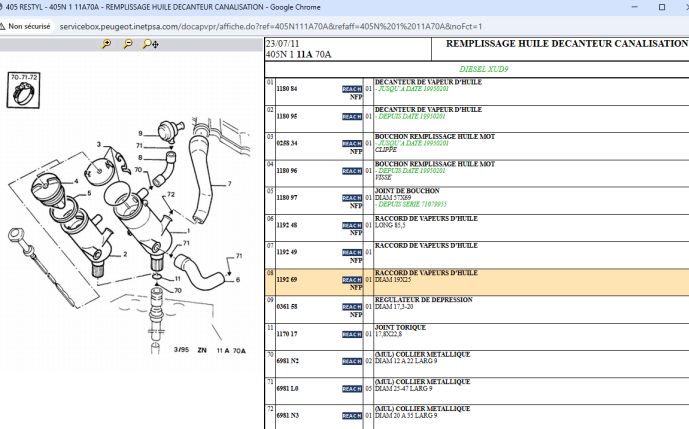The height and width of the screenshot is (429, 689).
Task: Select the zoom and pan tool icon
Action: (x=151, y=45)
